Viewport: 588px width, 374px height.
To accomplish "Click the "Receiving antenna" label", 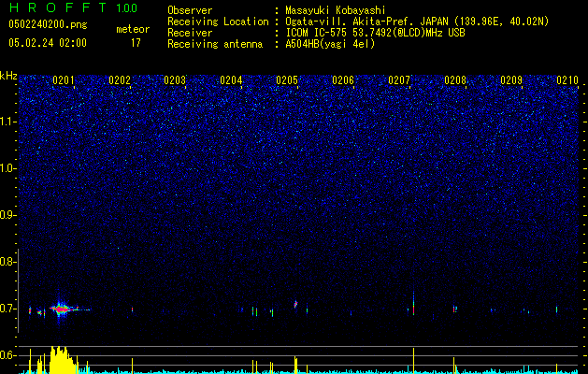I will click(215, 44).
